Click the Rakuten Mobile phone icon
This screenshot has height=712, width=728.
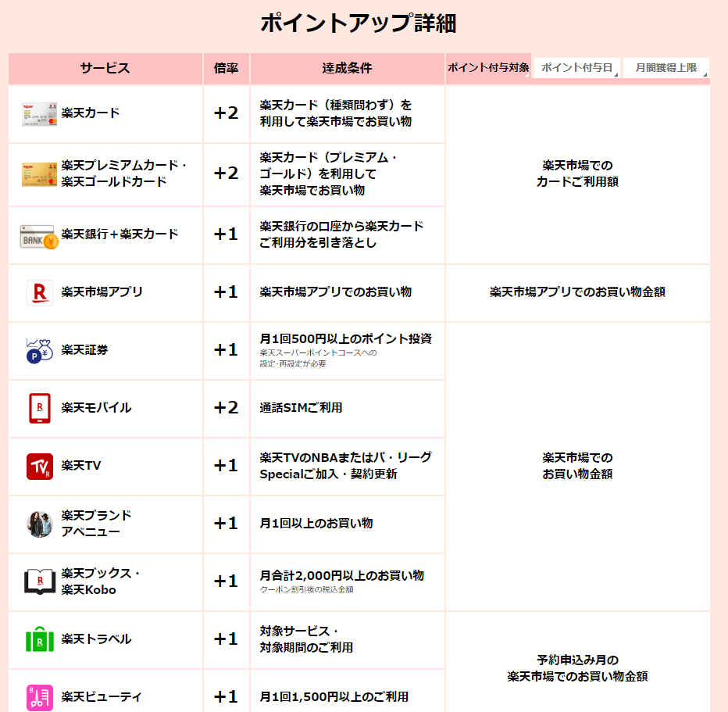click(x=39, y=408)
